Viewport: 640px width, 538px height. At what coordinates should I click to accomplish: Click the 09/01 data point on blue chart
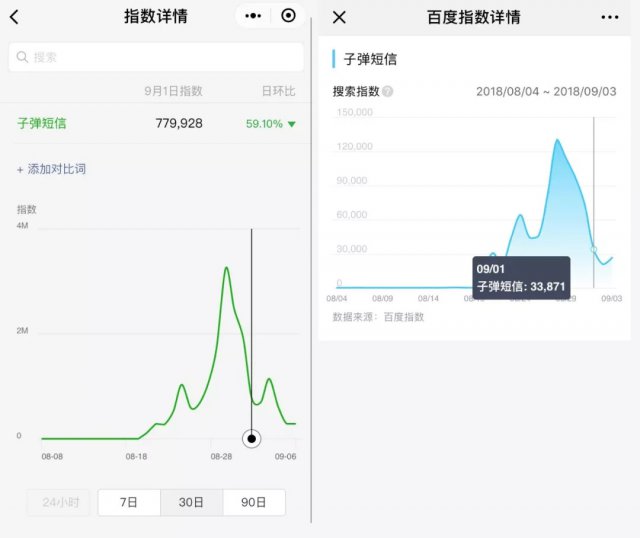click(593, 249)
